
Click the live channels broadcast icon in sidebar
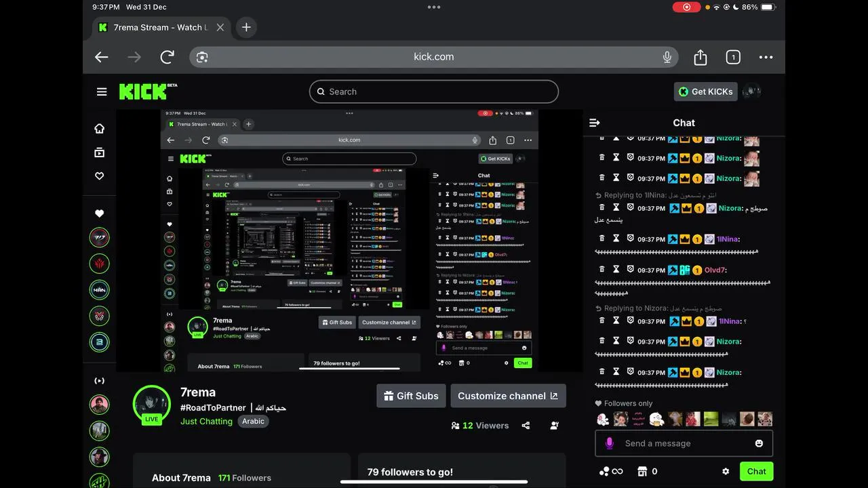pyautogui.click(x=100, y=381)
